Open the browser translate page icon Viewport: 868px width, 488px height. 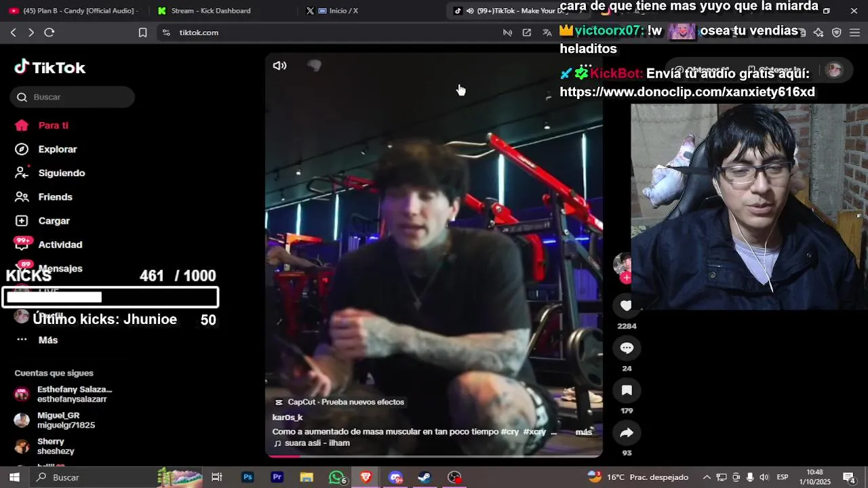tap(547, 33)
